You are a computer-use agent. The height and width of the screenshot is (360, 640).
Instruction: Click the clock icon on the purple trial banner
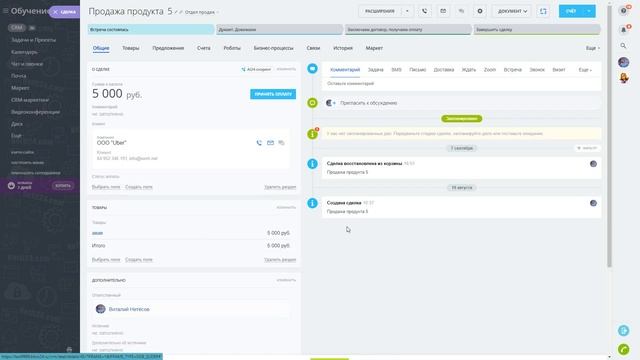(11, 186)
